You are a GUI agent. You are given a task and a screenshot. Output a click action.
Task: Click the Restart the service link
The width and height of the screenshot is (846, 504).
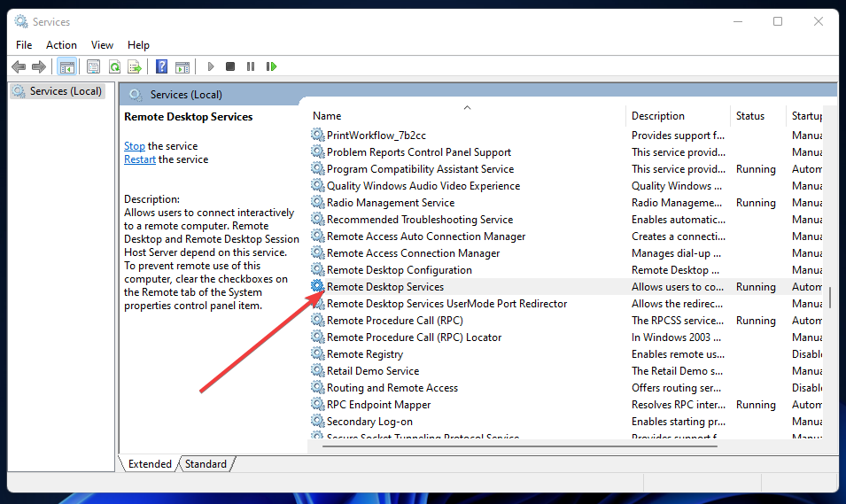140,159
